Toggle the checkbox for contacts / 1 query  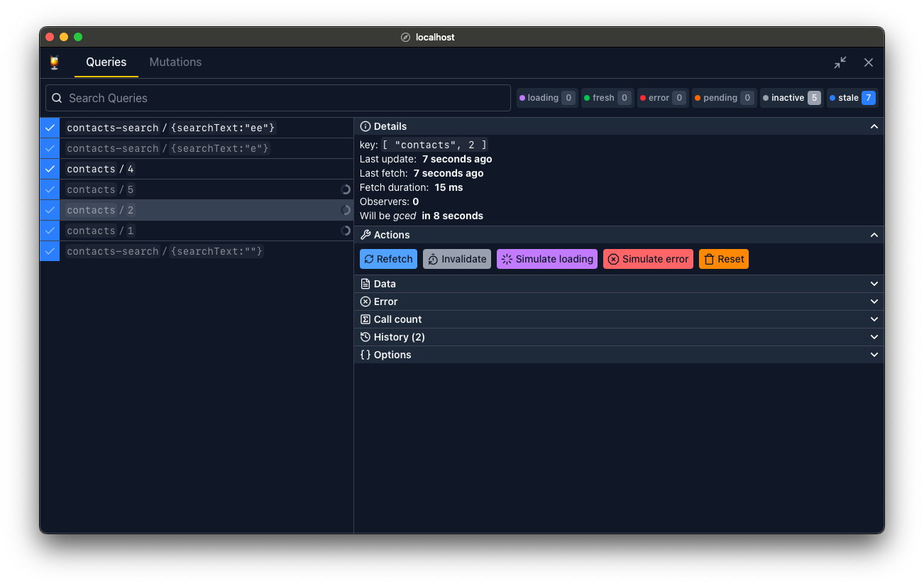tap(49, 231)
